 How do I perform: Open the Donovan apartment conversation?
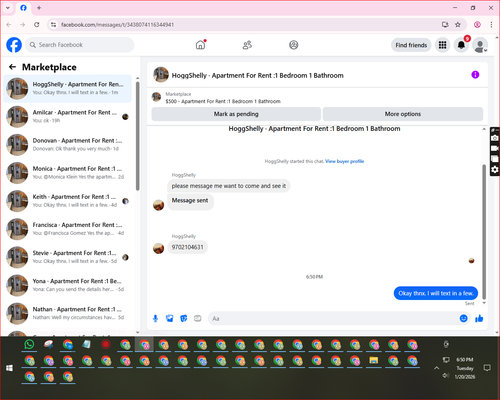pos(68,145)
